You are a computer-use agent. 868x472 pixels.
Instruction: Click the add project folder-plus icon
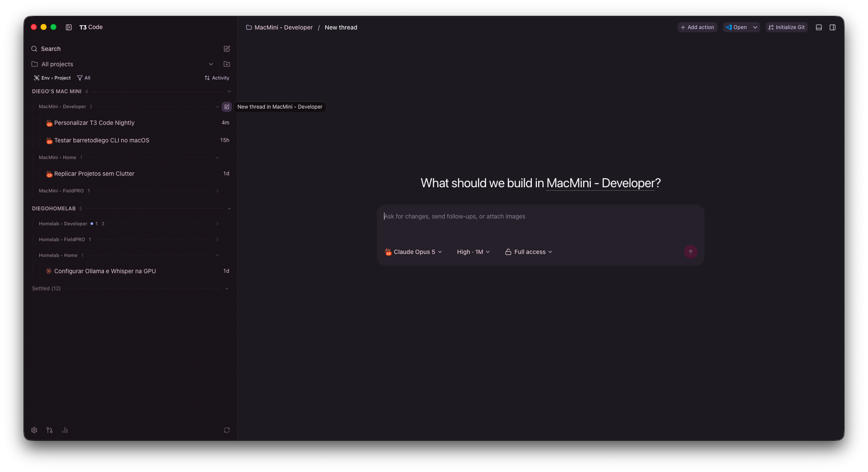coord(227,64)
